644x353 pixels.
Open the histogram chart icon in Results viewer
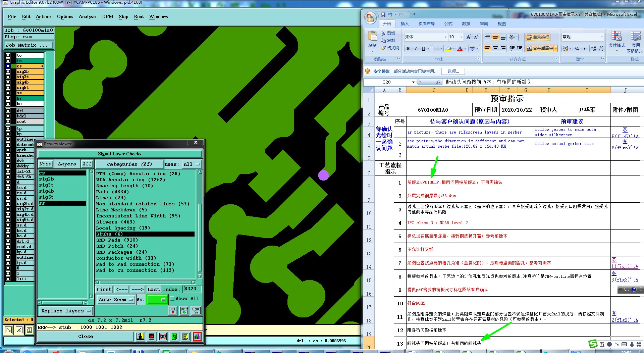pyautogui.click(x=197, y=336)
